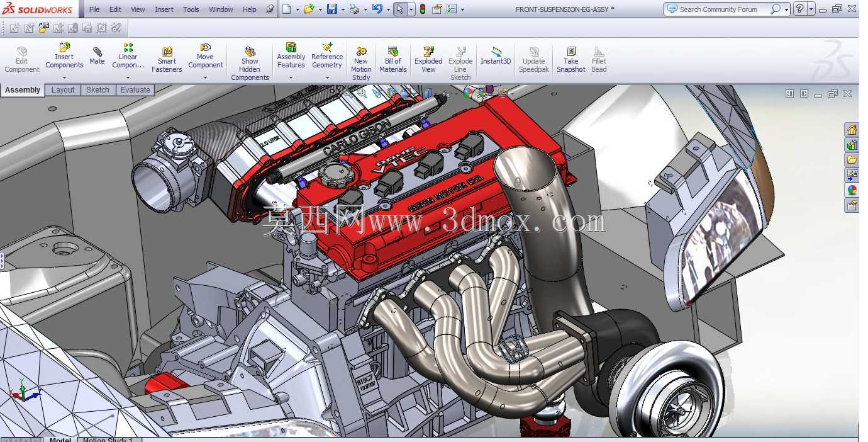This screenshot has width=868, height=442.
Task: Switch to Motion Study 1 bottom tab
Action: pyautogui.click(x=108, y=439)
